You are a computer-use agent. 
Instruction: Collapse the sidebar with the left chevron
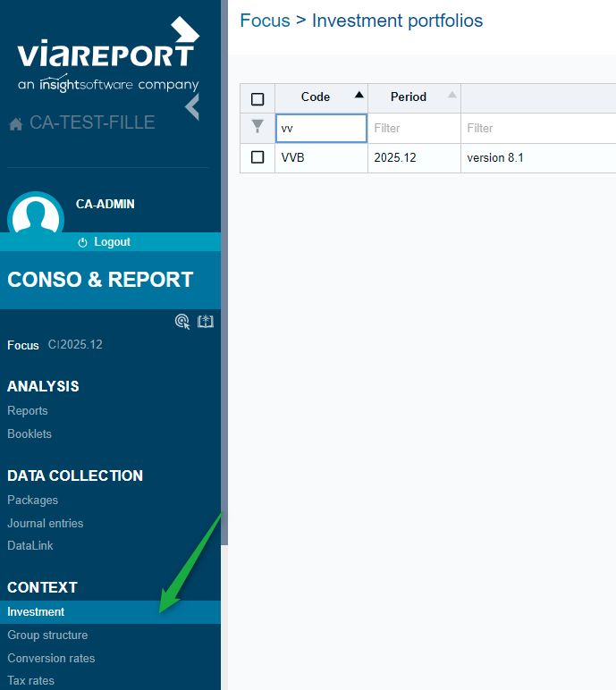tap(192, 107)
